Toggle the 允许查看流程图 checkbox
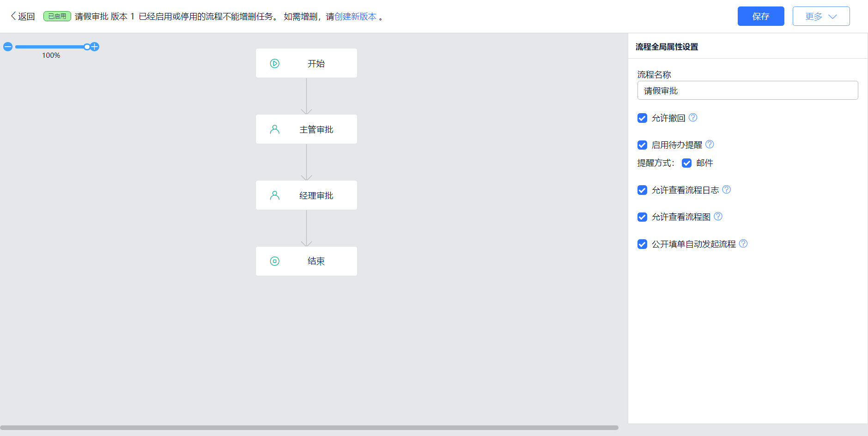This screenshot has height=436, width=868. [642, 217]
